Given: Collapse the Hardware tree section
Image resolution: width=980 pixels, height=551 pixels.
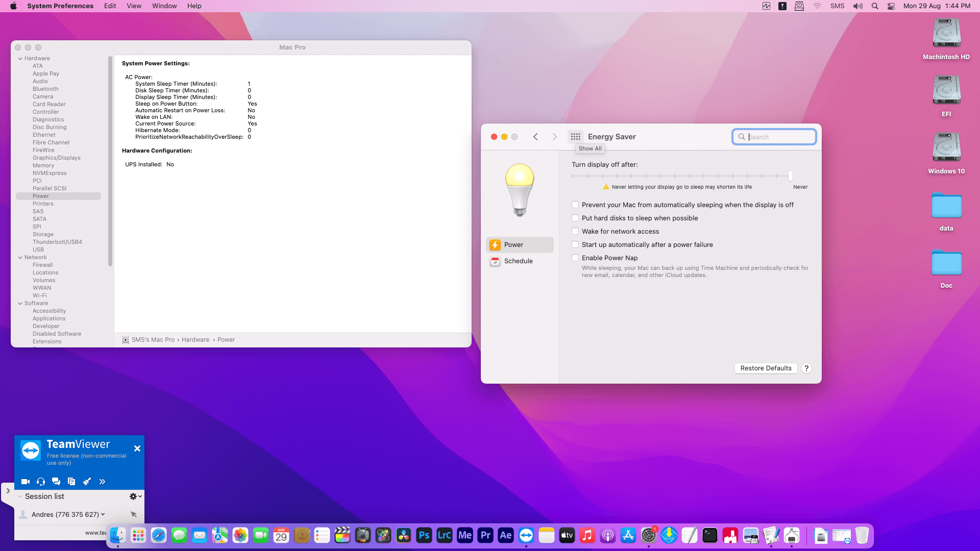Looking at the screenshot, I should (x=20, y=59).
